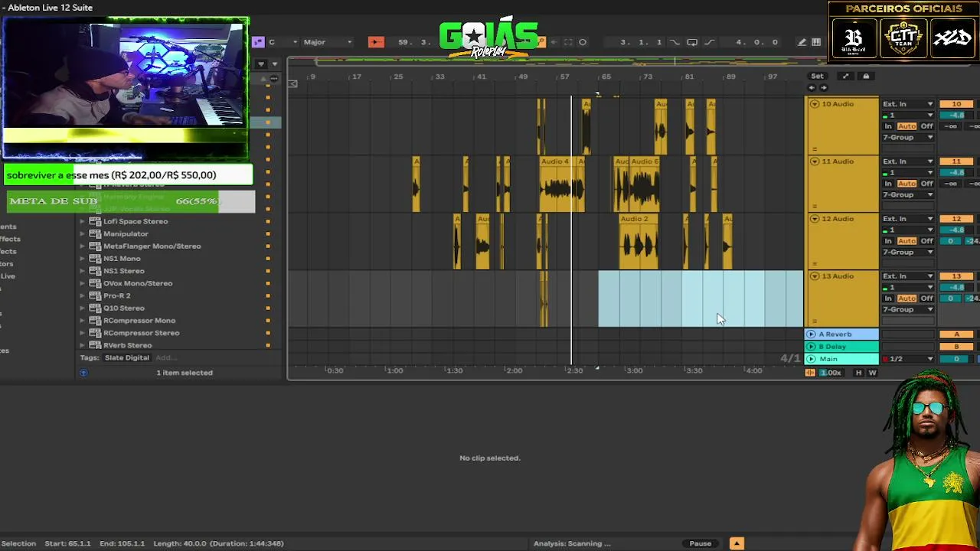Click the circle Session Record icon
Screen dimensions: 980x551
point(583,42)
